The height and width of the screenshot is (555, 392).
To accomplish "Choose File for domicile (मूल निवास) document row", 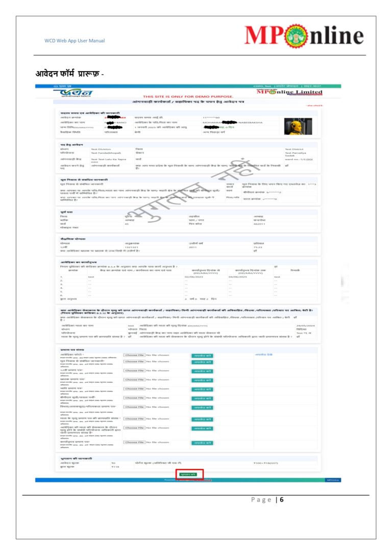I will point(134,362).
